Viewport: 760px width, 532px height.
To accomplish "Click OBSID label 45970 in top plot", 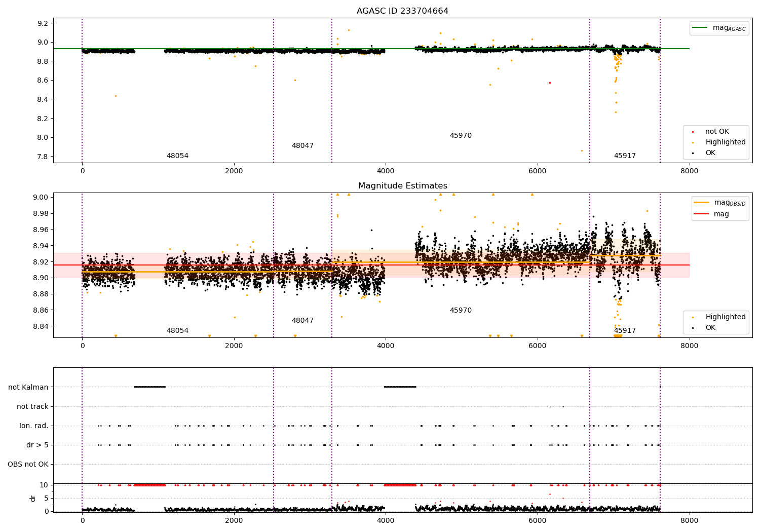I will [x=461, y=135].
